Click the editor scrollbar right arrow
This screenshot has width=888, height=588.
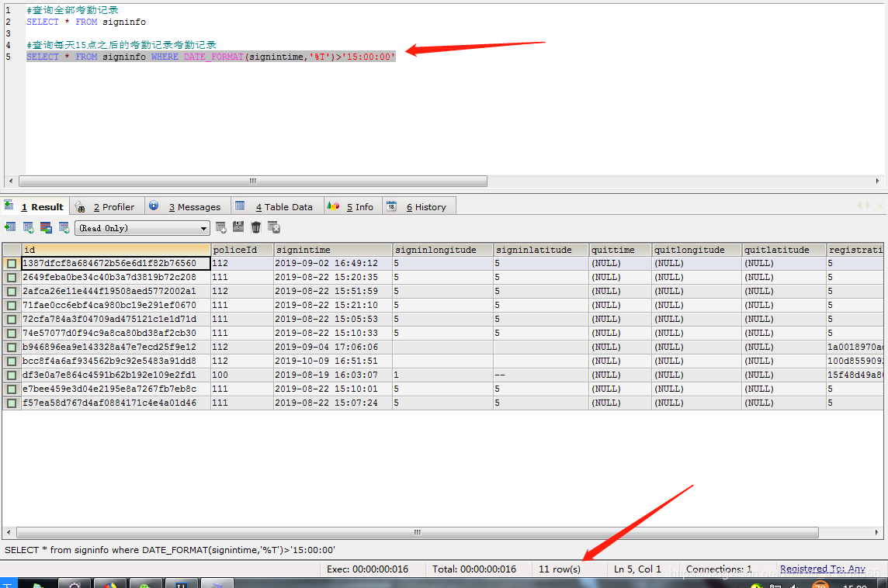tap(877, 181)
